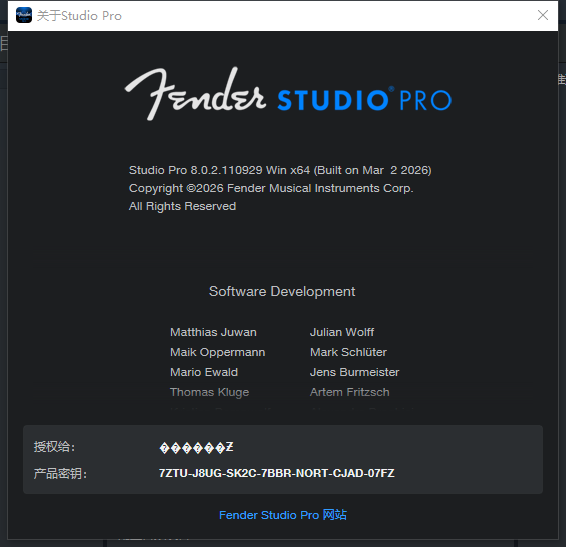
Task: Click the name Julian Wolff
Action: (x=342, y=332)
